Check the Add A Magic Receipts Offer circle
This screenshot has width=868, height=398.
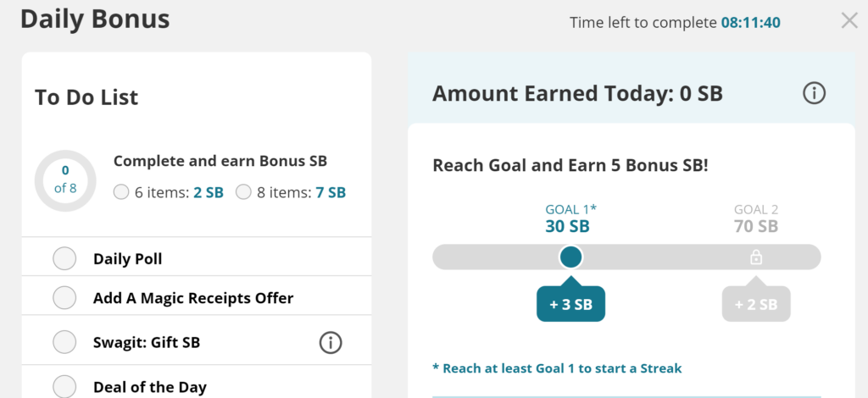point(64,298)
